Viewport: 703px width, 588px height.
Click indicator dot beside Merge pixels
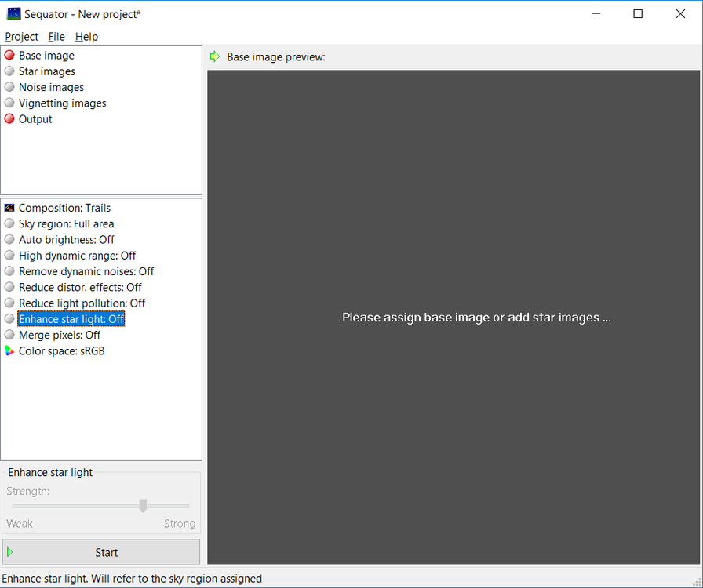click(x=9, y=335)
